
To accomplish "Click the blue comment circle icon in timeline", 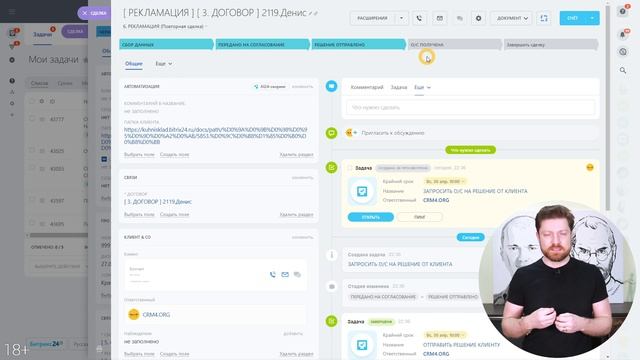I will [x=331, y=86].
